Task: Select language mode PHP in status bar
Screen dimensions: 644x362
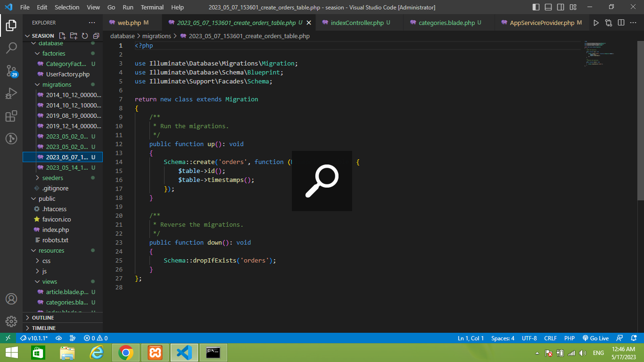Action: coord(569,338)
